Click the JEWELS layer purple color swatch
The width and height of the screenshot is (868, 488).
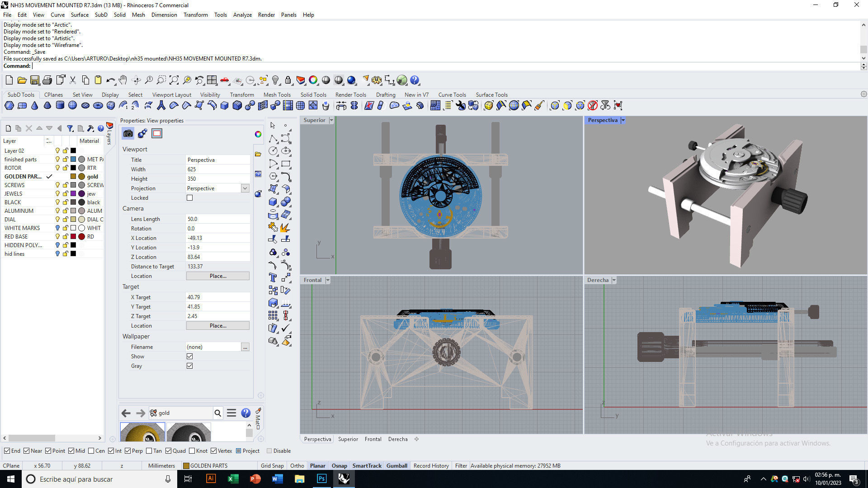click(x=73, y=194)
